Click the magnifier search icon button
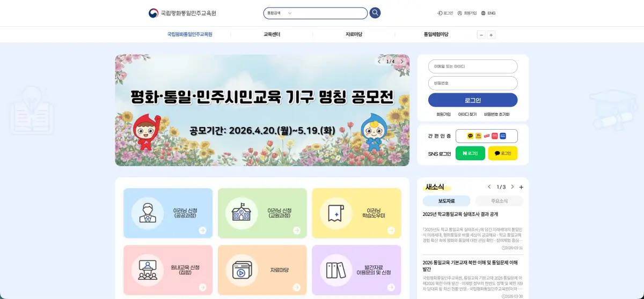Screen dimensions: 644x299 click(x=375, y=13)
